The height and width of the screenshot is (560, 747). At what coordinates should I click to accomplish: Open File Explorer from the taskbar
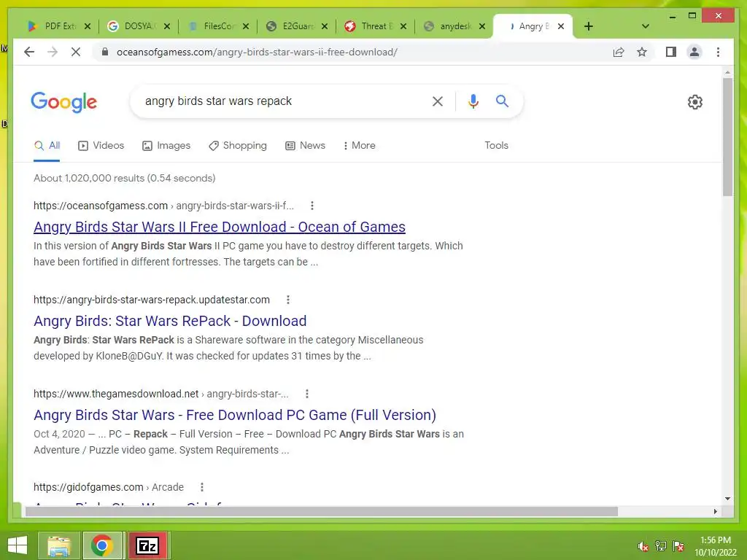click(x=58, y=545)
